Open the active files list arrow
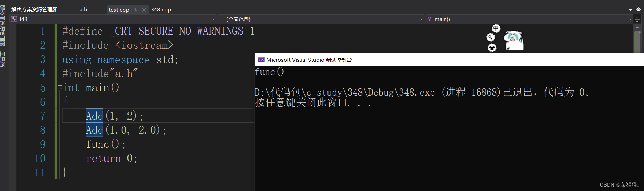The height and width of the screenshot is (191, 644). click(x=631, y=10)
